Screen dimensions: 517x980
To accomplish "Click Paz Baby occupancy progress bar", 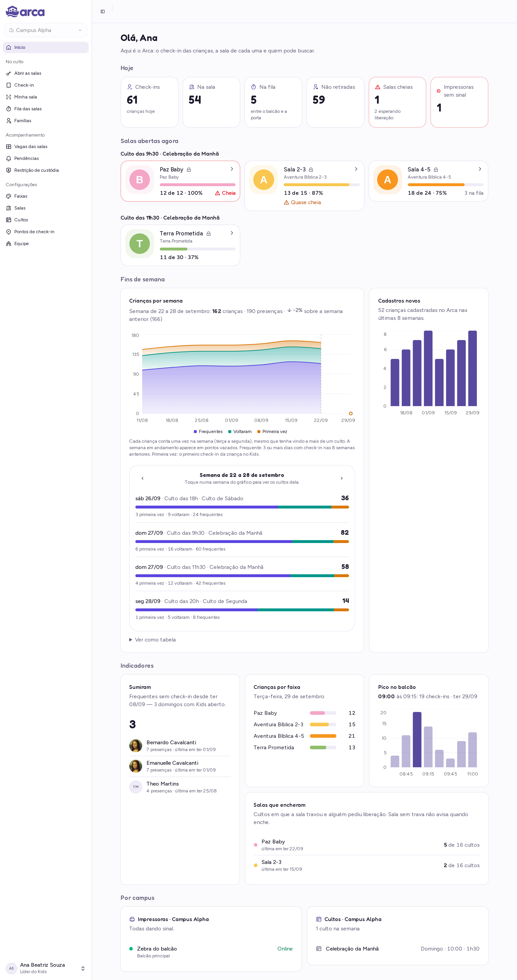I will (x=198, y=185).
